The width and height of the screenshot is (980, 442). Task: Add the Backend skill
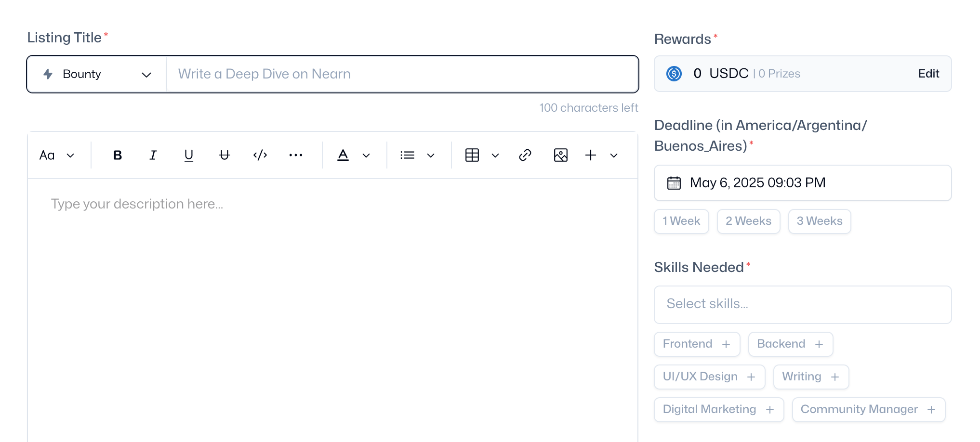click(x=791, y=344)
